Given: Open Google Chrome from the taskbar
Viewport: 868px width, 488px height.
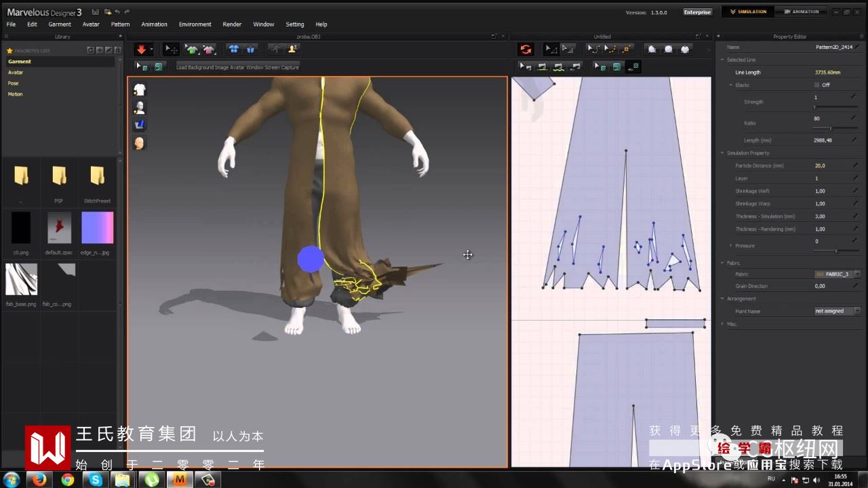Looking at the screenshot, I should (x=68, y=480).
